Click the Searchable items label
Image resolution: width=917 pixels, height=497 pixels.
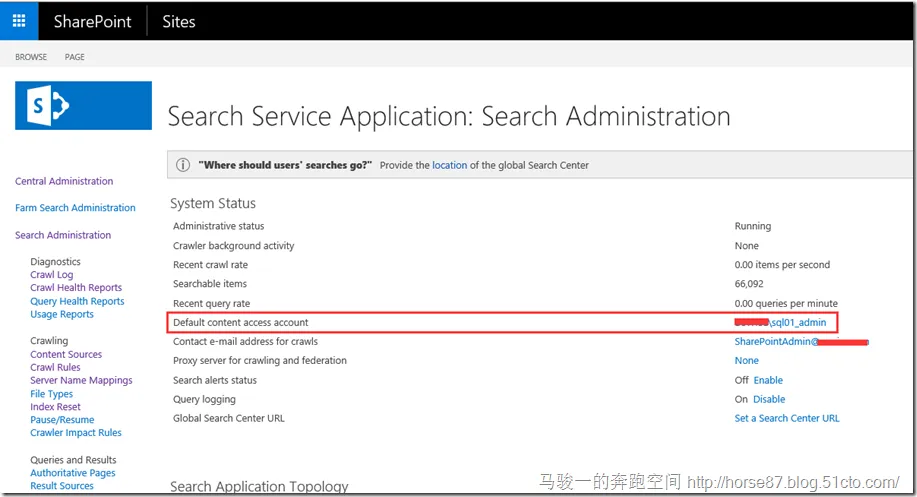pyautogui.click(x=210, y=284)
